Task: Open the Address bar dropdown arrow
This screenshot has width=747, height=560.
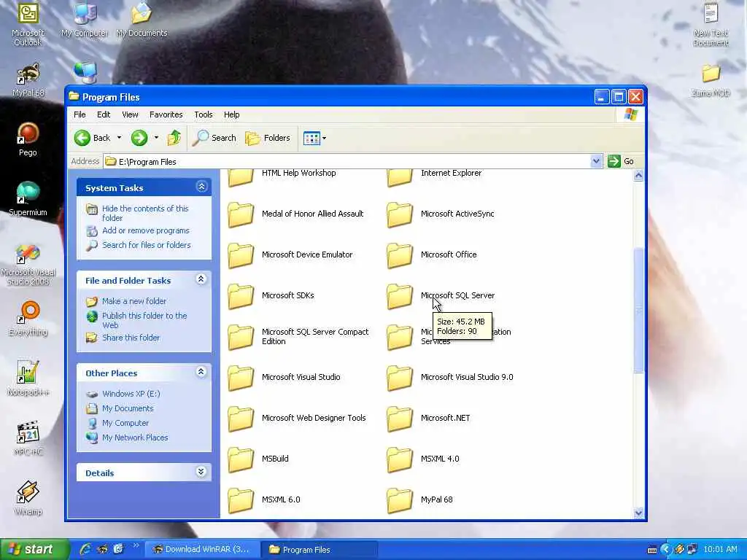Action: [x=596, y=161]
